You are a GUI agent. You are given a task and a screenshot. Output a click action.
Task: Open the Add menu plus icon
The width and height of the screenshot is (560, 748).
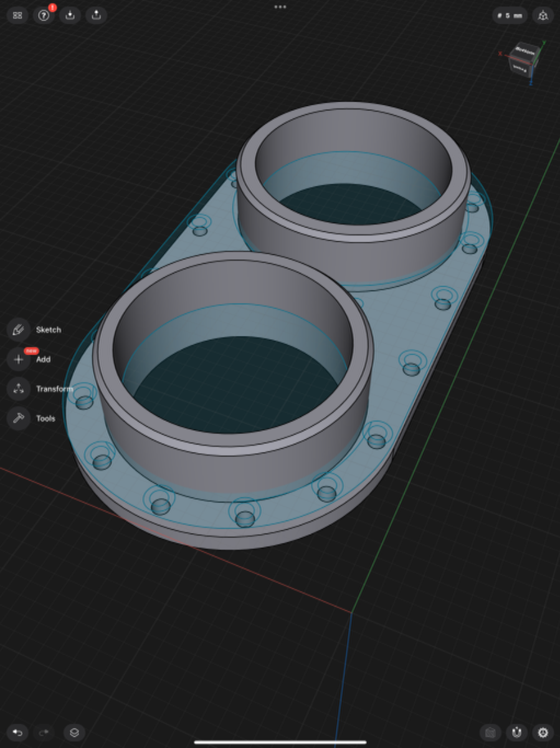[x=18, y=359]
